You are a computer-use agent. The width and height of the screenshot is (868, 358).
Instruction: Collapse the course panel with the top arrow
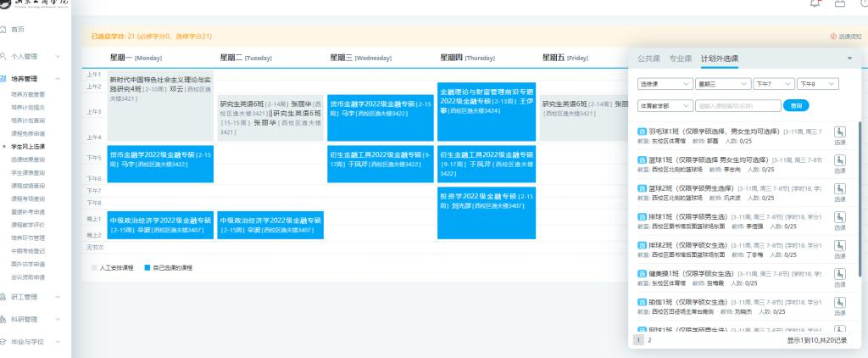(849, 59)
